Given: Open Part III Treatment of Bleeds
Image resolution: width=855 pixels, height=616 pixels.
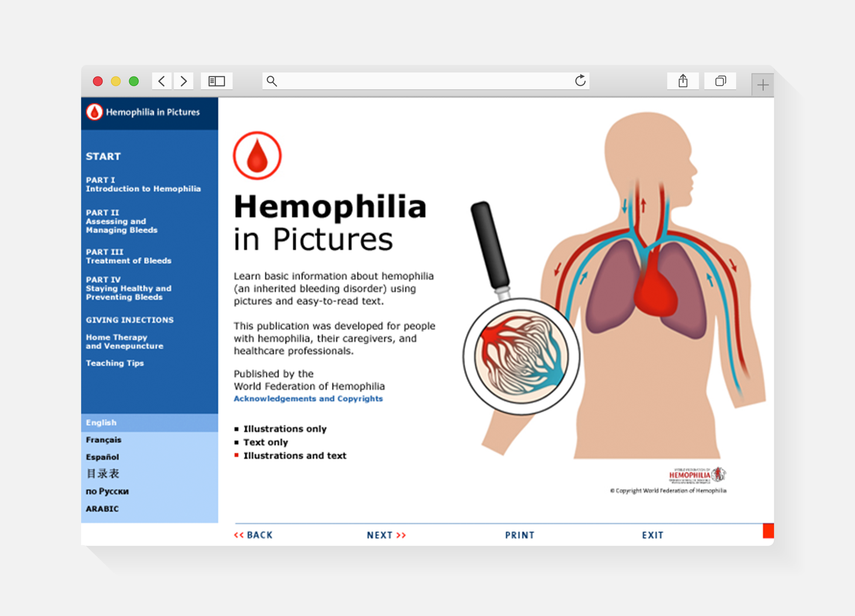Looking at the screenshot, I should 129,256.
